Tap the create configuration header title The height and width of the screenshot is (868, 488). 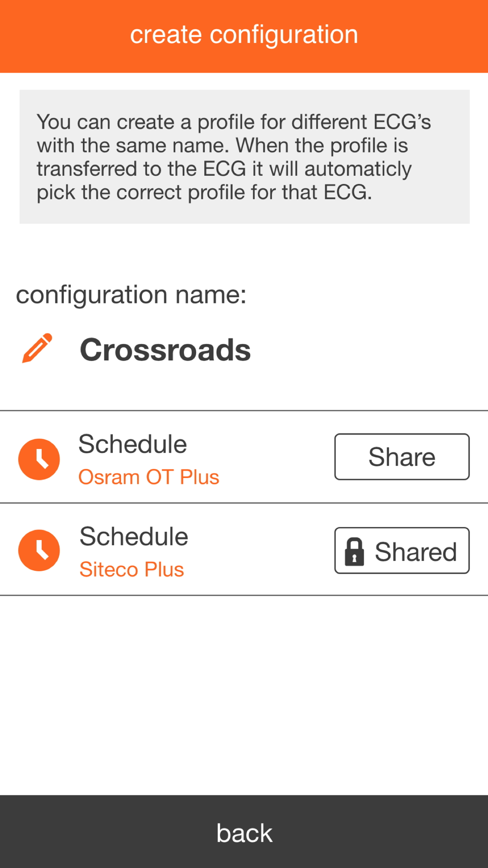pos(244,34)
